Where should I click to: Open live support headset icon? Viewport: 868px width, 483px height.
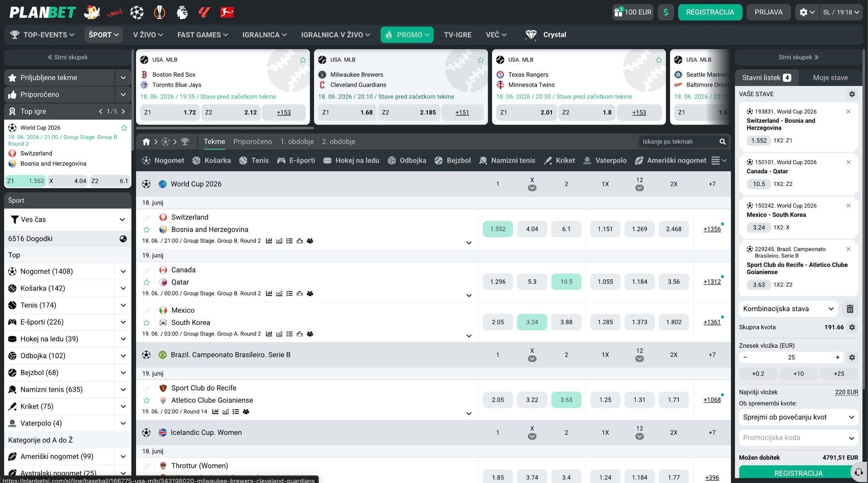[858, 472]
